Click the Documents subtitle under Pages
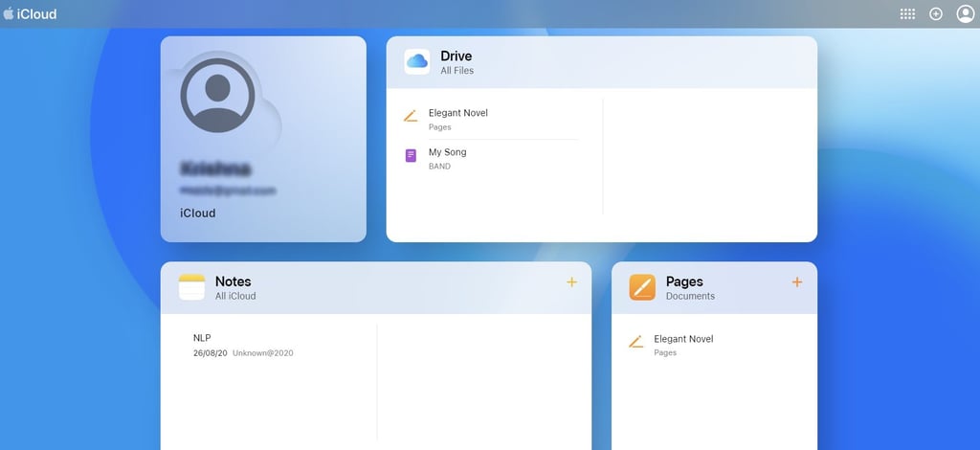This screenshot has width=980, height=450. [x=690, y=296]
